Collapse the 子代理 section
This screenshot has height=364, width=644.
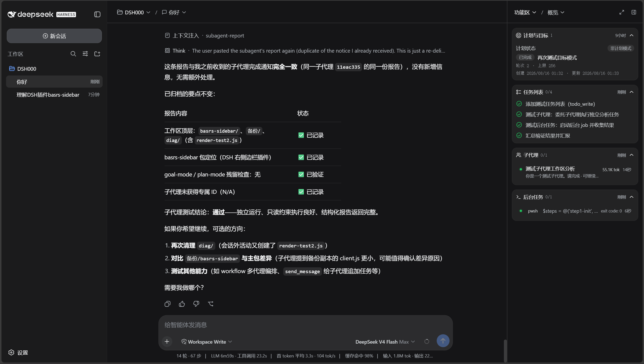pyautogui.click(x=631, y=155)
